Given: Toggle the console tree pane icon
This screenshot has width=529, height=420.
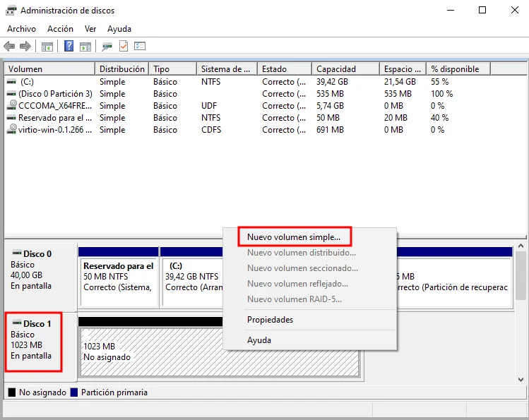Looking at the screenshot, I should [x=47, y=47].
